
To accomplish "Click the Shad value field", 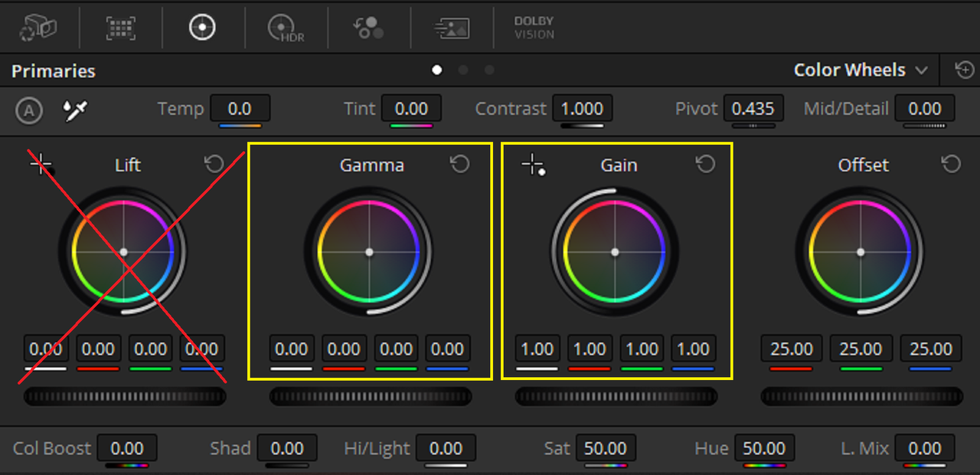I will click(287, 448).
